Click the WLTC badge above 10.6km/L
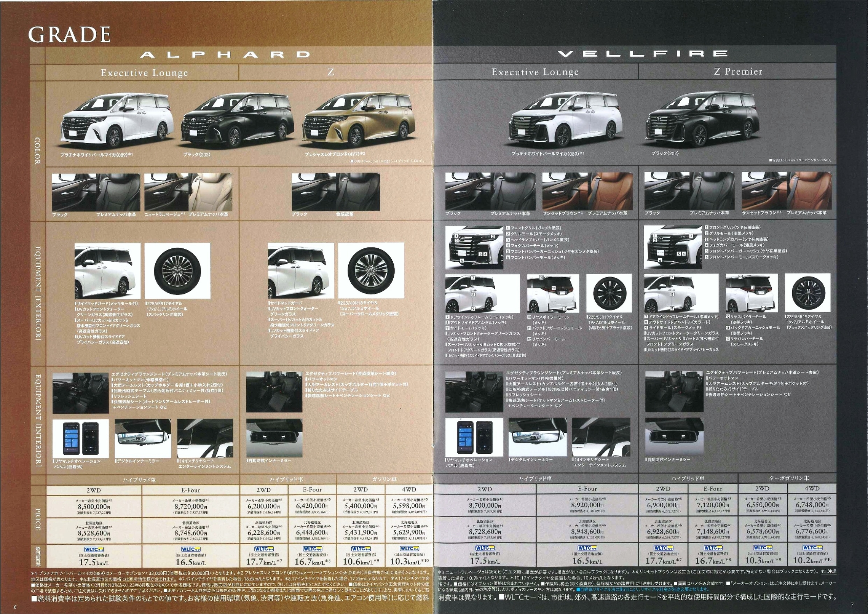868x614 pixels. coord(360,549)
